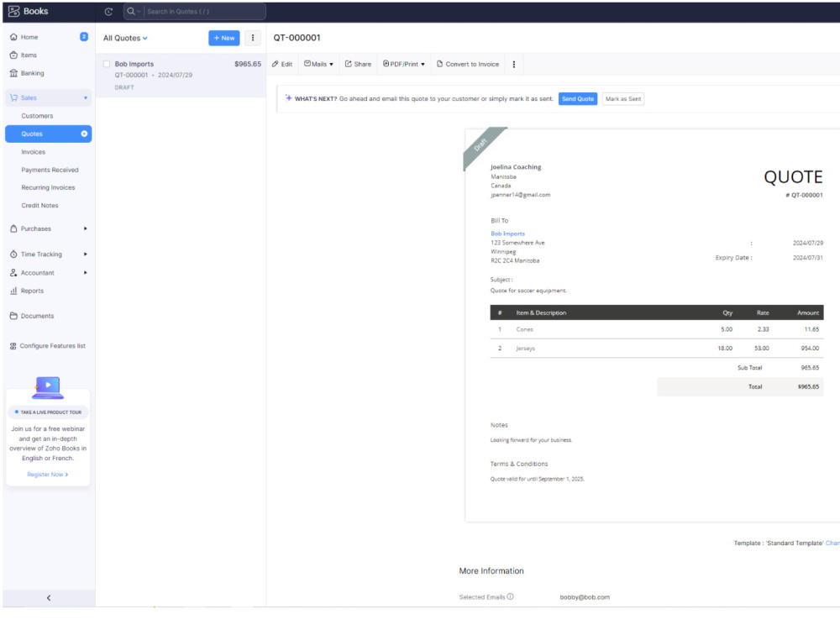This screenshot has height=630, width=840.
Task: Collapse the sidebar with the chevron
Action: click(x=49, y=598)
